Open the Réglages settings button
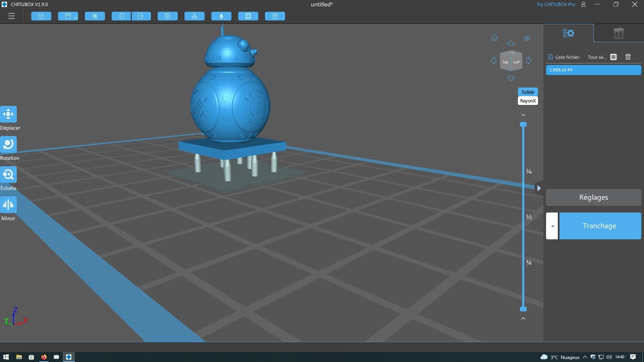Viewport: 644px width, 362px height. tap(593, 197)
